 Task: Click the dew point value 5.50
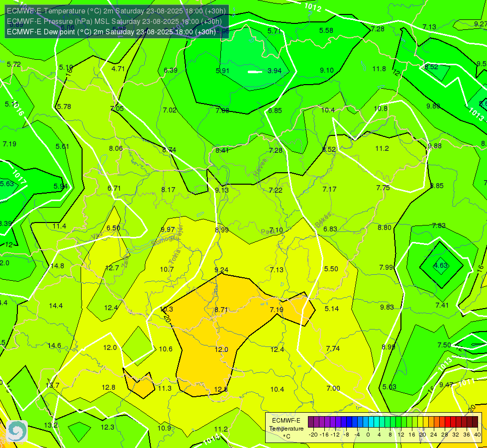331,269
